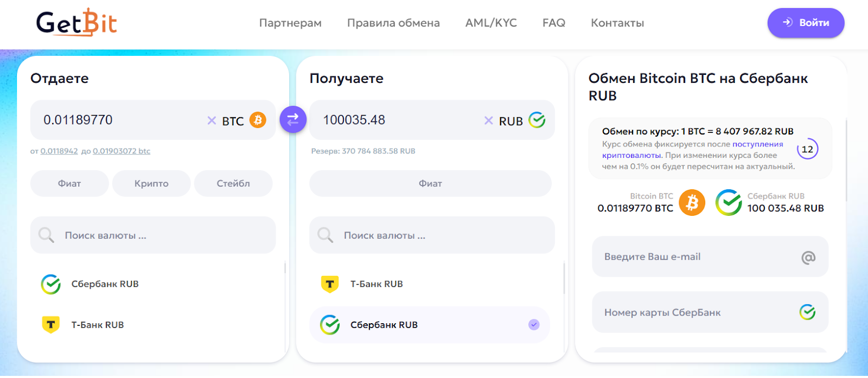This screenshot has height=378, width=868.
Task: Click the exchange form panel scrollbar
Action: pyautogui.click(x=845, y=160)
